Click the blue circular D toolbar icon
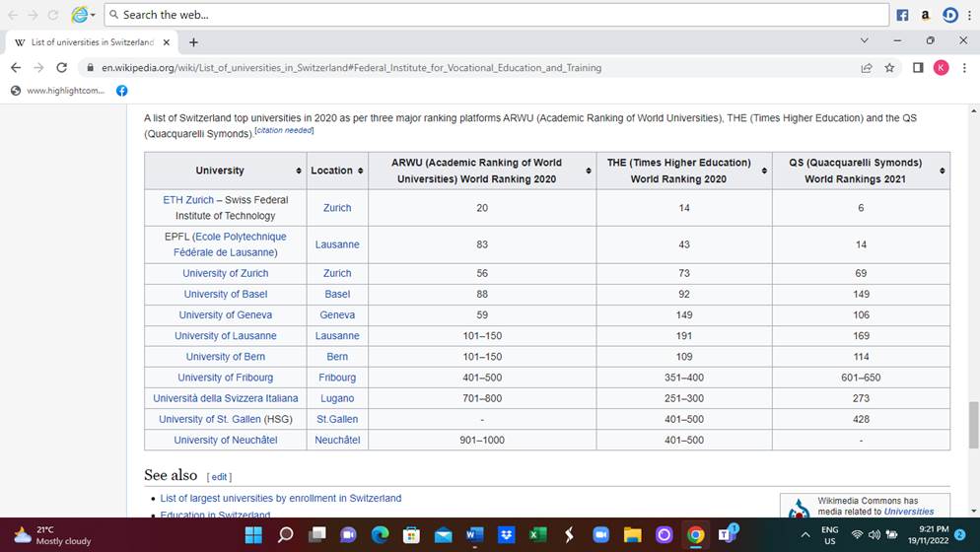980x552 pixels. tap(950, 15)
